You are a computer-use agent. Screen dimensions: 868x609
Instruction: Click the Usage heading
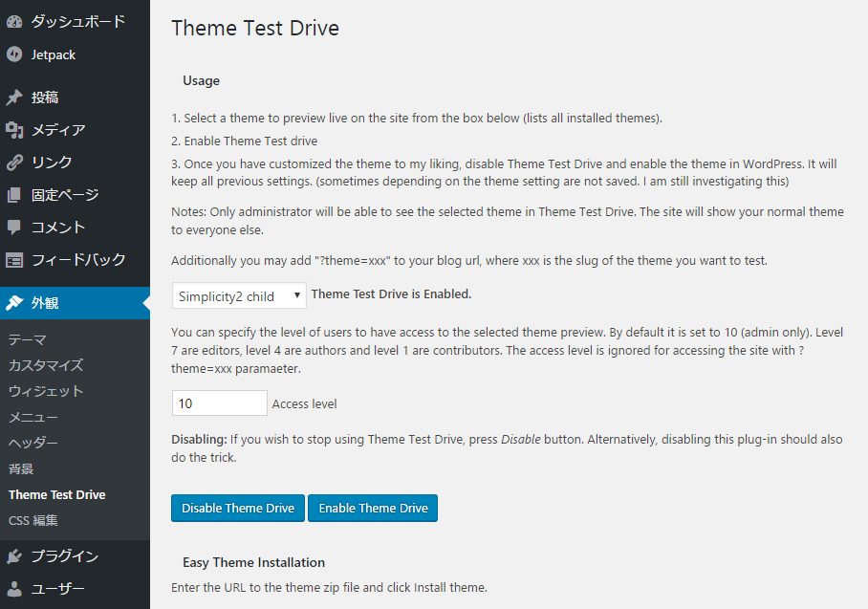(x=202, y=81)
